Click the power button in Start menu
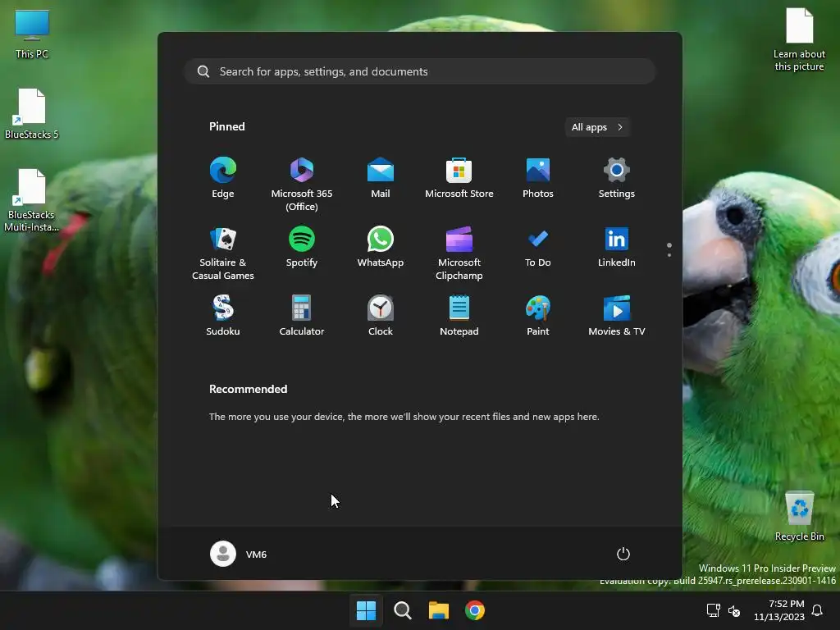This screenshot has height=630, width=840. pos(623,554)
